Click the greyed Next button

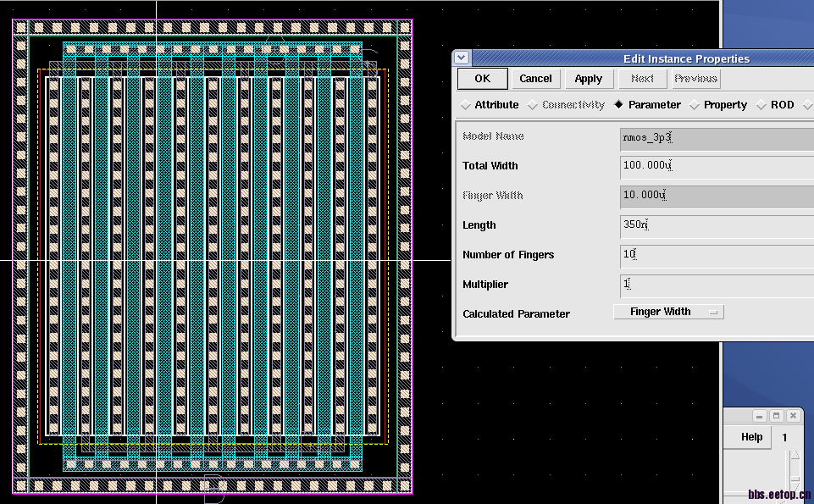tap(642, 79)
